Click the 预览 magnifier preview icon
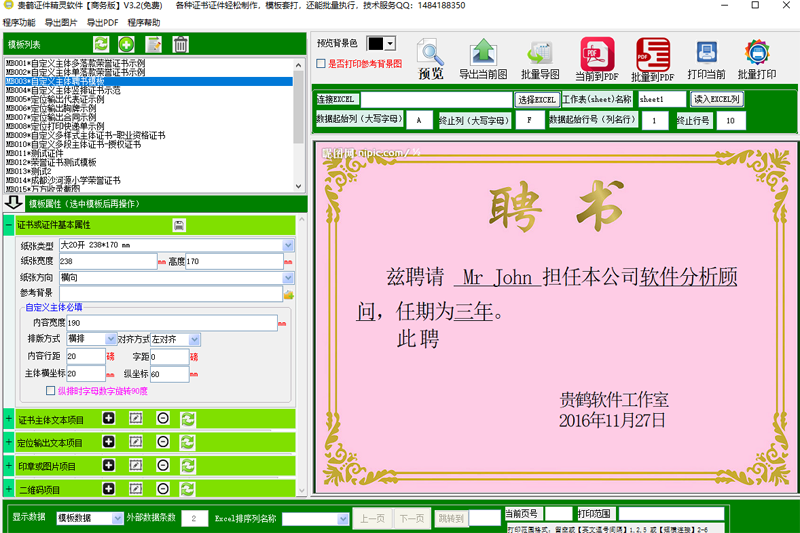The image size is (800, 533). tap(430, 53)
